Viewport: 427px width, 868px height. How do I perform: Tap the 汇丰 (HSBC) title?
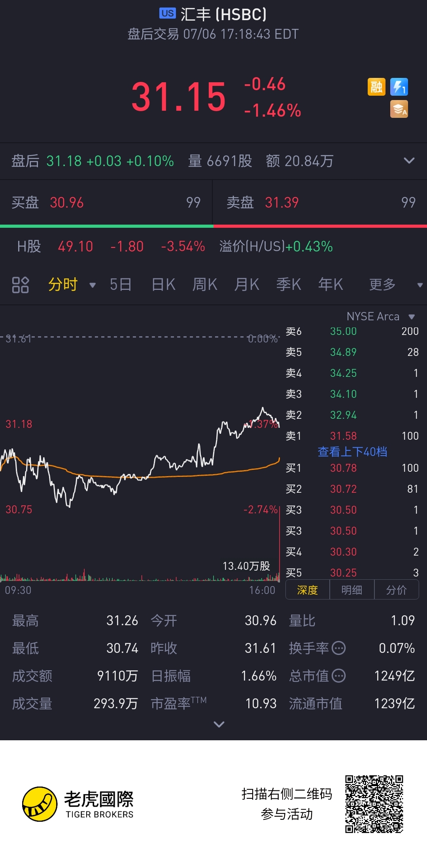[224, 15]
